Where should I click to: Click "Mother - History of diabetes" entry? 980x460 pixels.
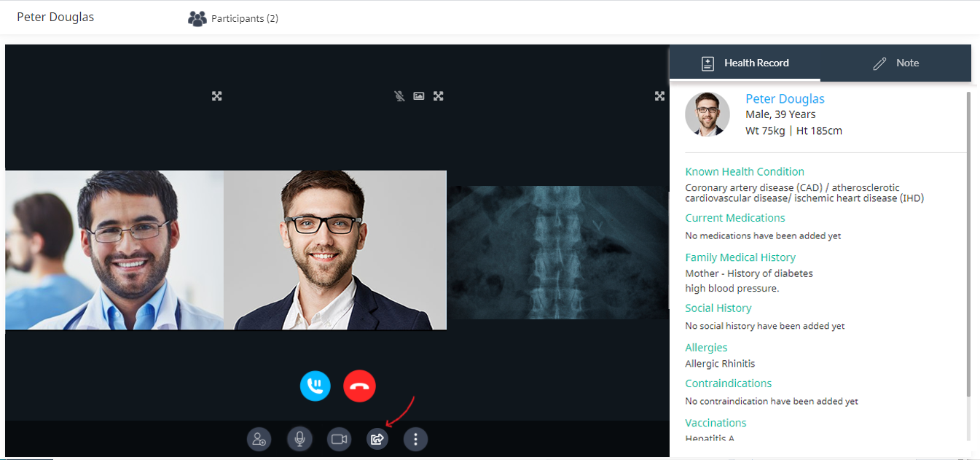[x=749, y=273]
